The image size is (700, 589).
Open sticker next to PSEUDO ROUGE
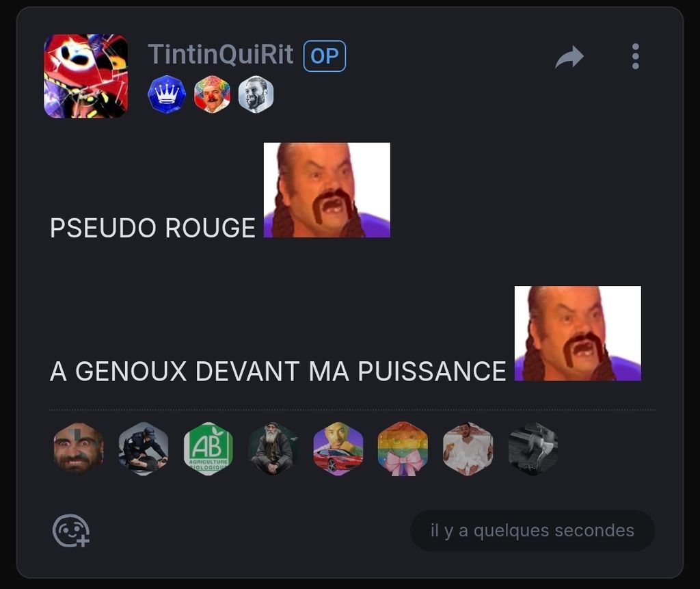coord(327,190)
